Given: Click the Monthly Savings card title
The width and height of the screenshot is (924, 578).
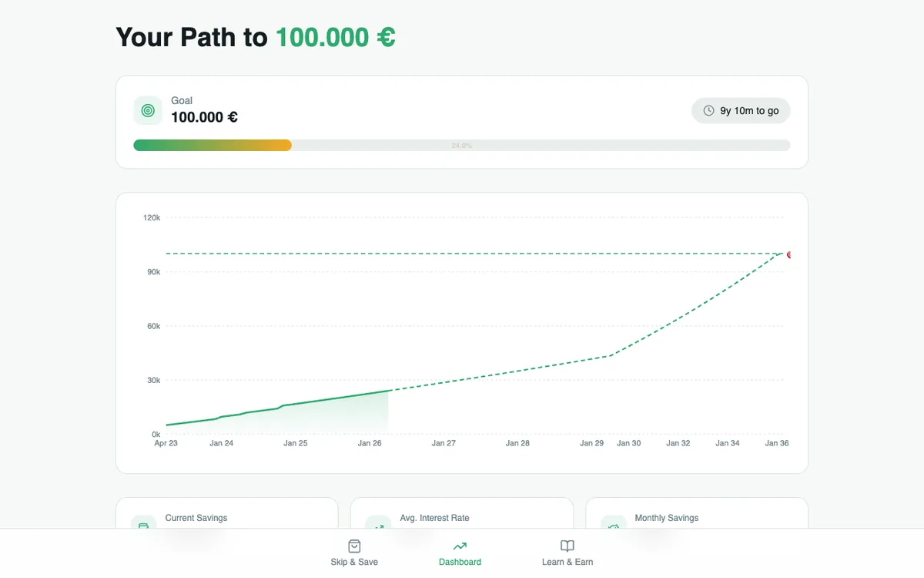Looking at the screenshot, I should [x=667, y=518].
